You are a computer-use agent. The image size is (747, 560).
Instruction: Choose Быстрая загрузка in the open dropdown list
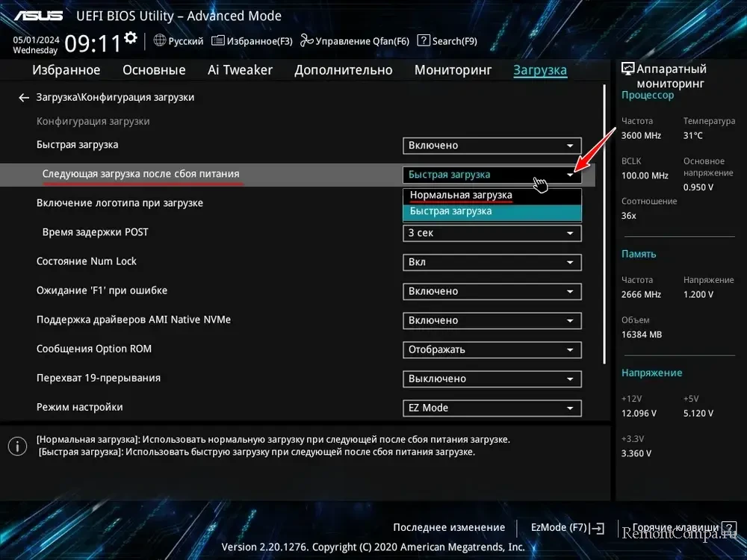(x=450, y=211)
